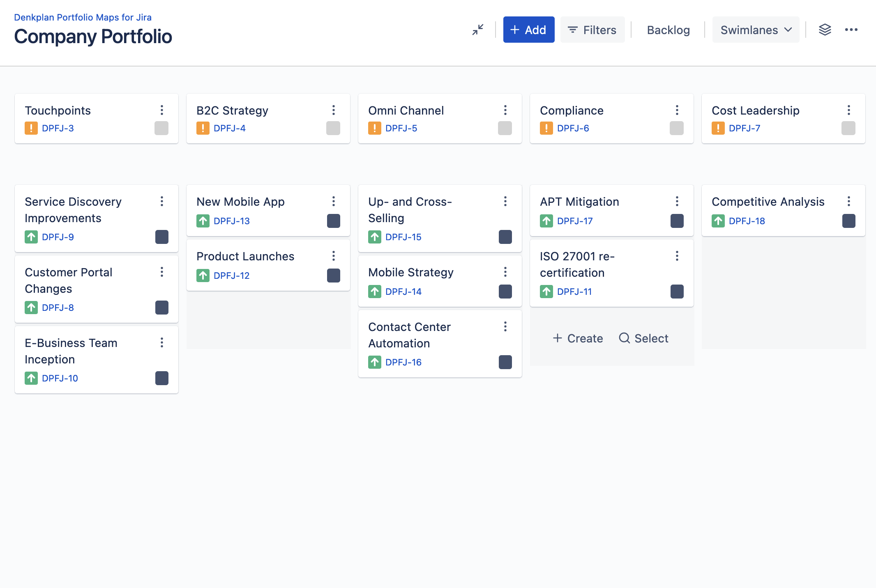Click the Add button to create item

pos(529,30)
